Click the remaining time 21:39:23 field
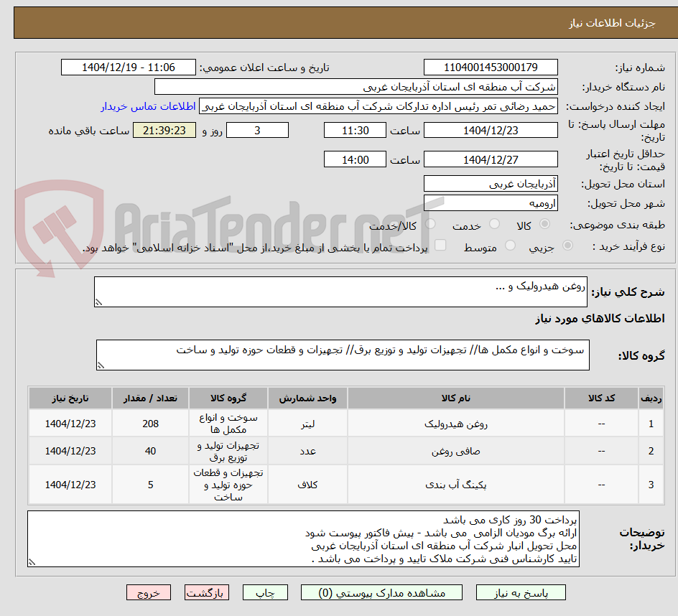The height and width of the screenshot is (616, 678). coord(164,130)
